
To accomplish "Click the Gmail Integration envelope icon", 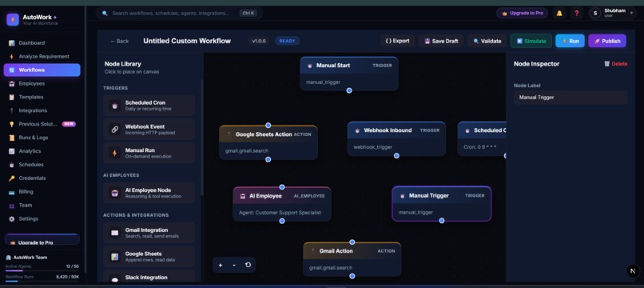I will tap(115, 233).
